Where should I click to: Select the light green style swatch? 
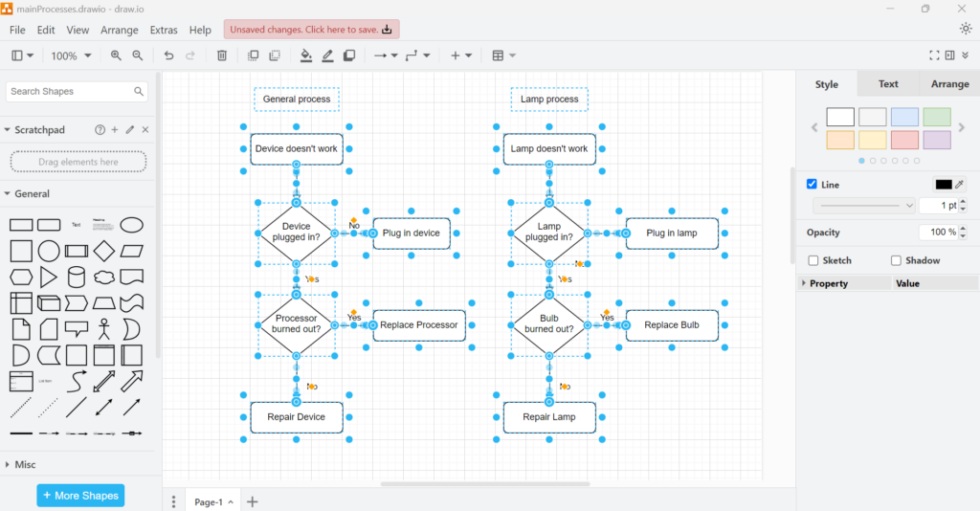point(937,117)
